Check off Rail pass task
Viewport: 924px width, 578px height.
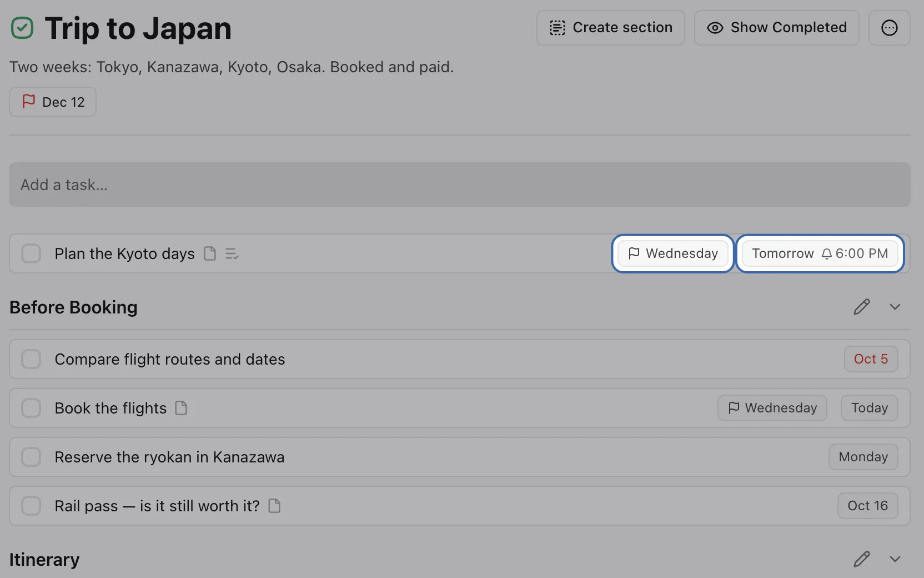click(31, 506)
